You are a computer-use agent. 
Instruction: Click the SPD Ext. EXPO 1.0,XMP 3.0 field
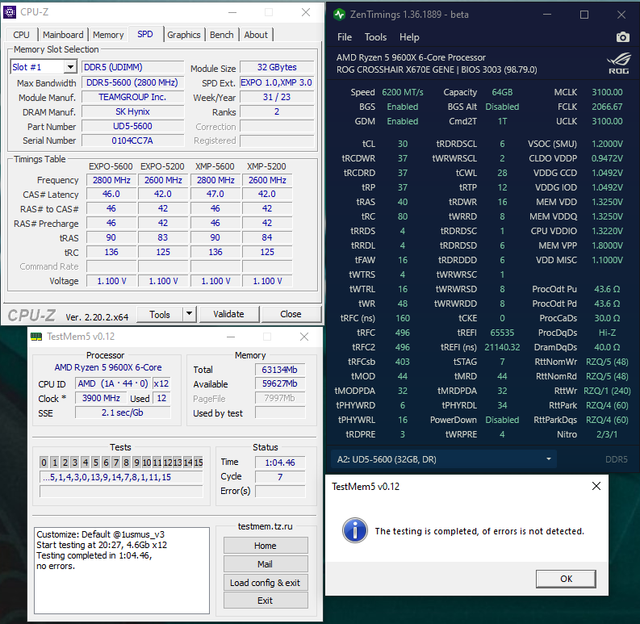(277, 82)
